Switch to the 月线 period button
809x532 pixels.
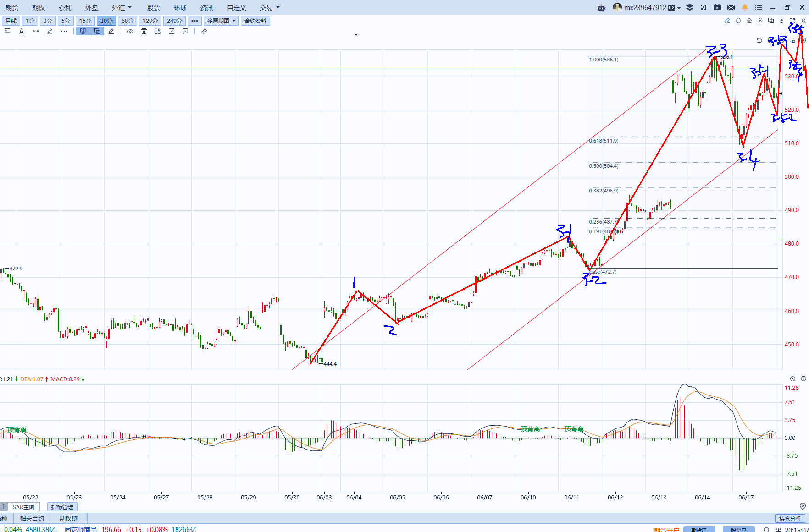point(11,21)
